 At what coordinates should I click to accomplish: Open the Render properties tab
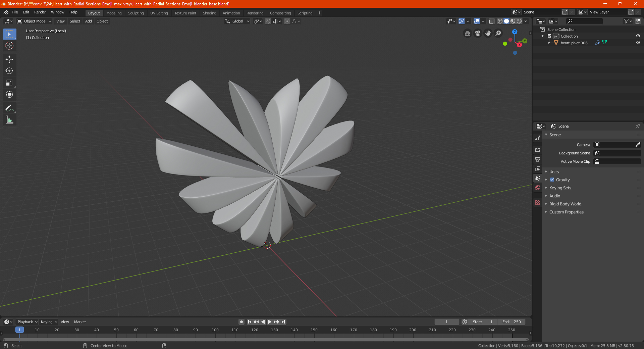(x=538, y=150)
